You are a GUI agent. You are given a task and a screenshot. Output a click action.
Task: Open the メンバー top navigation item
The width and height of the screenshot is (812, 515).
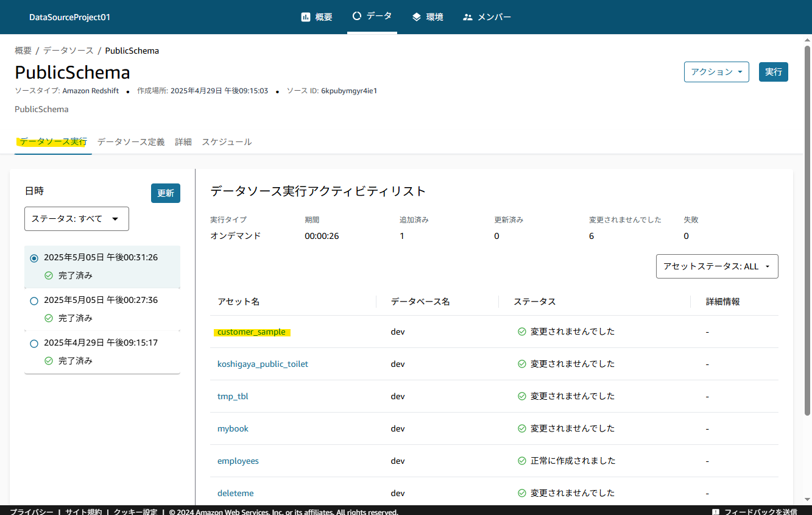[487, 17]
